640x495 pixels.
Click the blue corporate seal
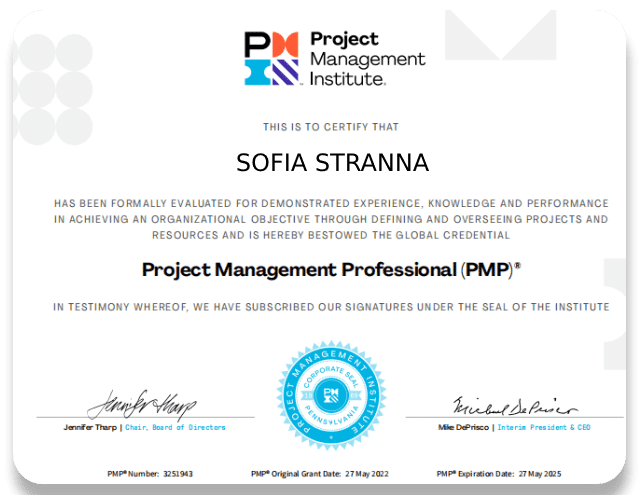331,395
